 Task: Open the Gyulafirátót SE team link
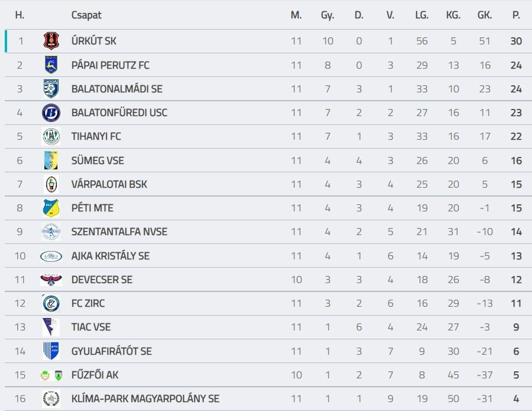[111, 351]
